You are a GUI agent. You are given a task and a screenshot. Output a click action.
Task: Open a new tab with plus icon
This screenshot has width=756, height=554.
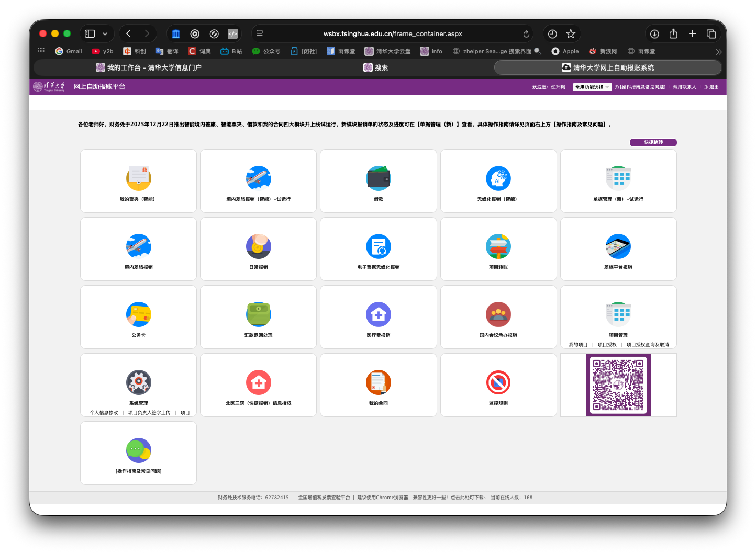coord(692,33)
